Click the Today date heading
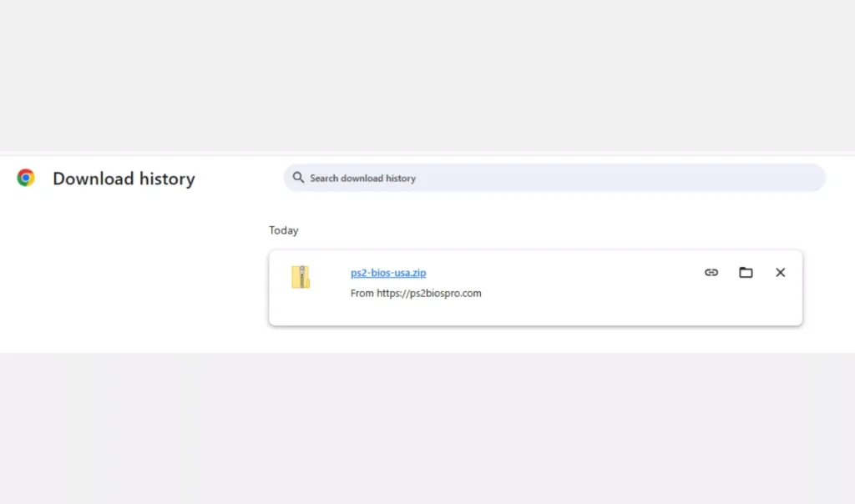 [x=284, y=230]
